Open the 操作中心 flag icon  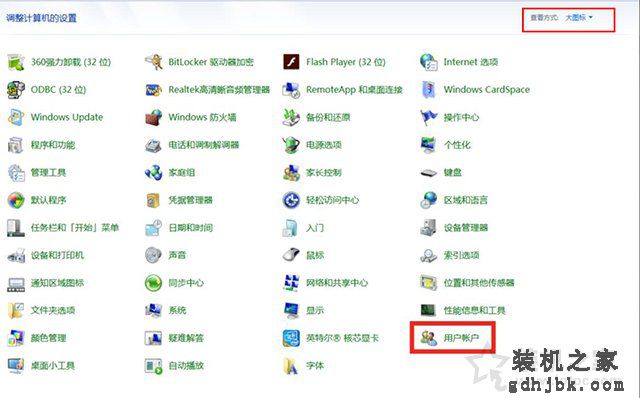(x=429, y=117)
